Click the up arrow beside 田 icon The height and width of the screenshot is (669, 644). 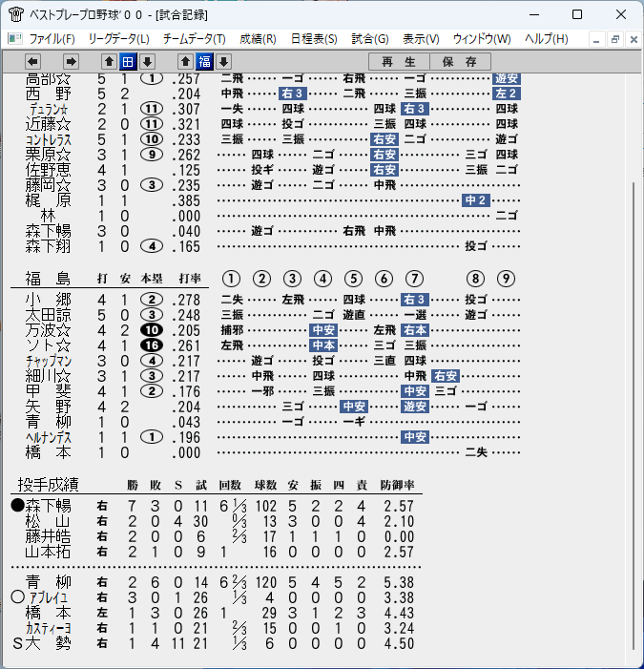(109, 62)
